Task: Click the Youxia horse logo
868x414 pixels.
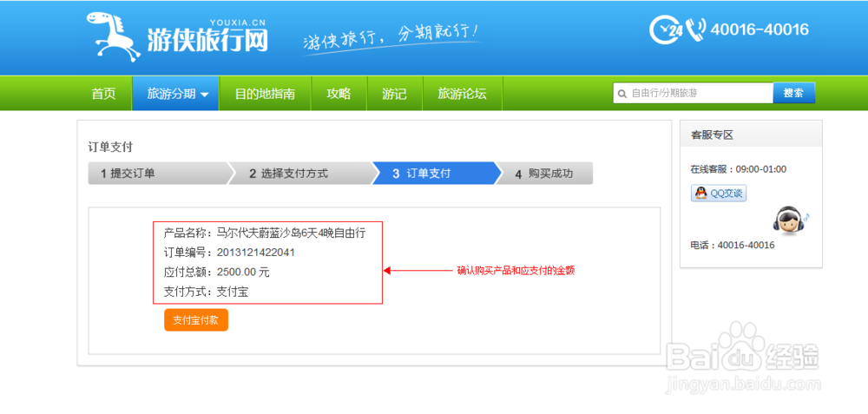Action: pos(113,36)
